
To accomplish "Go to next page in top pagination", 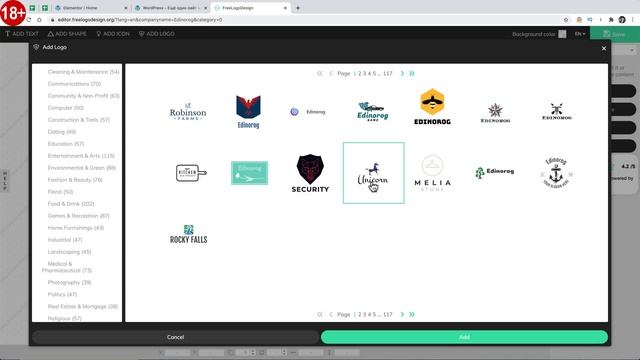I will click(x=402, y=73).
